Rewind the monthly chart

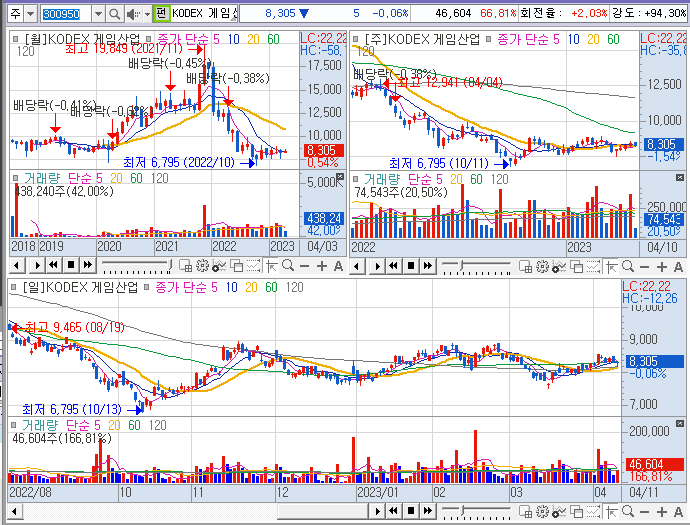pyautogui.click(x=54, y=265)
